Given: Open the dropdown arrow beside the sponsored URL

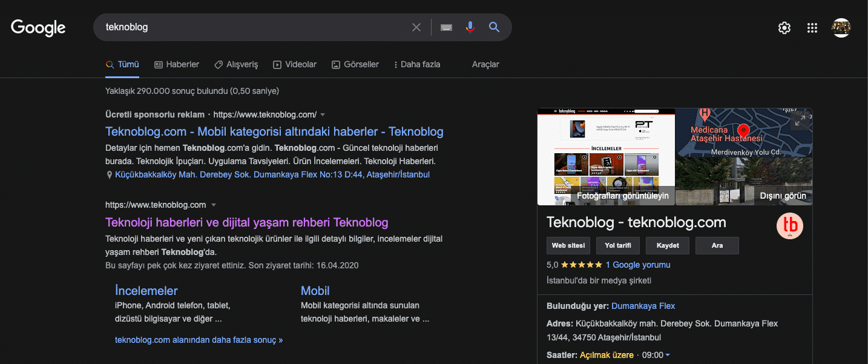Looking at the screenshot, I should (323, 114).
